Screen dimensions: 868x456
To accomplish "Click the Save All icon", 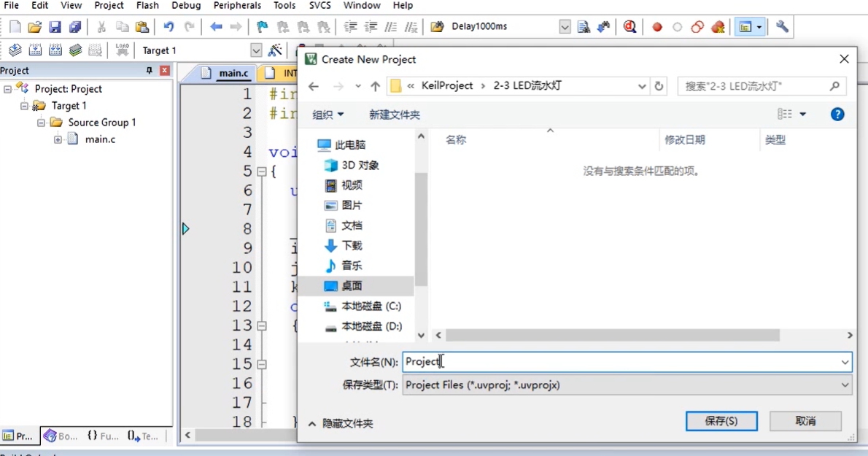I will pos(74,26).
